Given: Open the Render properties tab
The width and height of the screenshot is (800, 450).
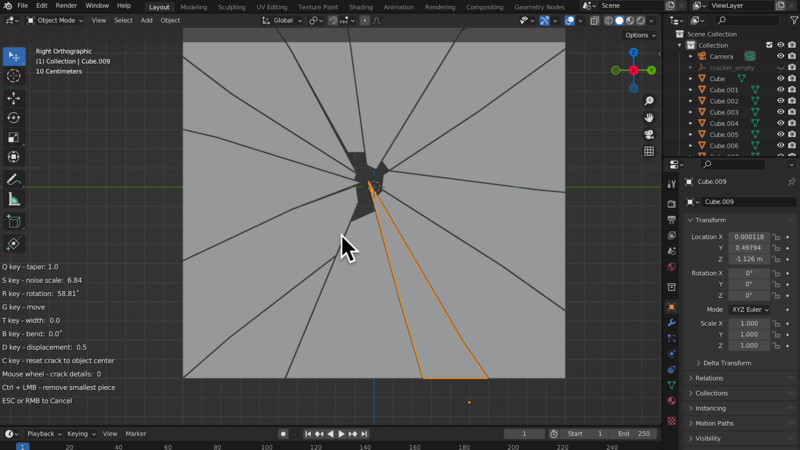Looking at the screenshot, I should [671, 204].
